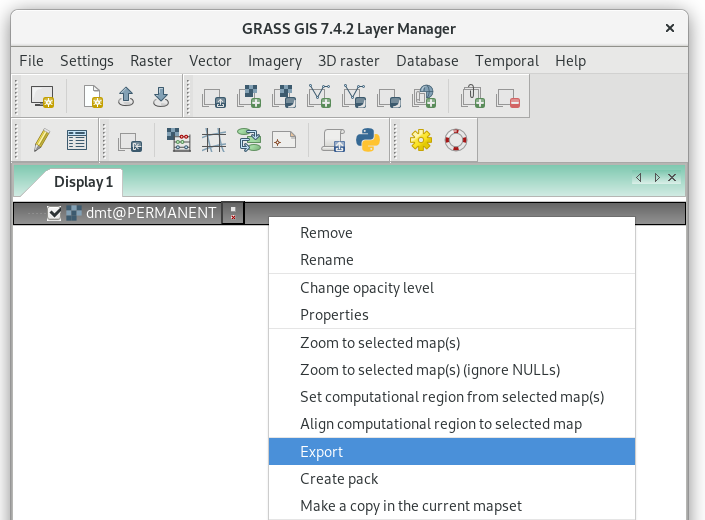
Task: Close the Layer Manager window
Action: pyautogui.click(x=670, y=28)
